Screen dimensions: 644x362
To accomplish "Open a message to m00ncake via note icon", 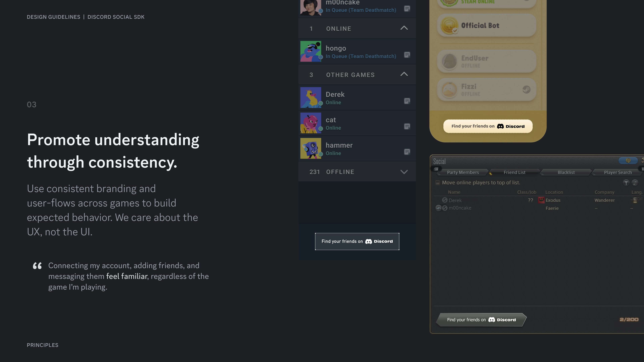I will click(x=407, y=9).
